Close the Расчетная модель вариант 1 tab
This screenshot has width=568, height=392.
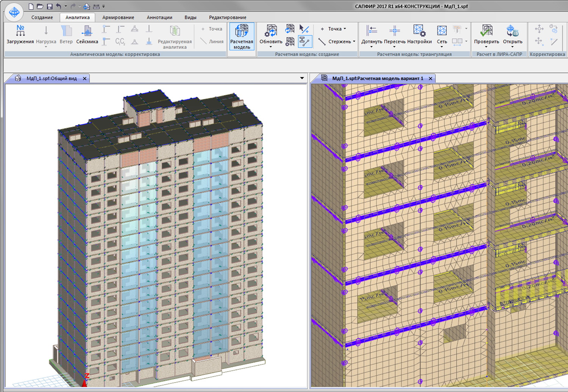[431, 78]
